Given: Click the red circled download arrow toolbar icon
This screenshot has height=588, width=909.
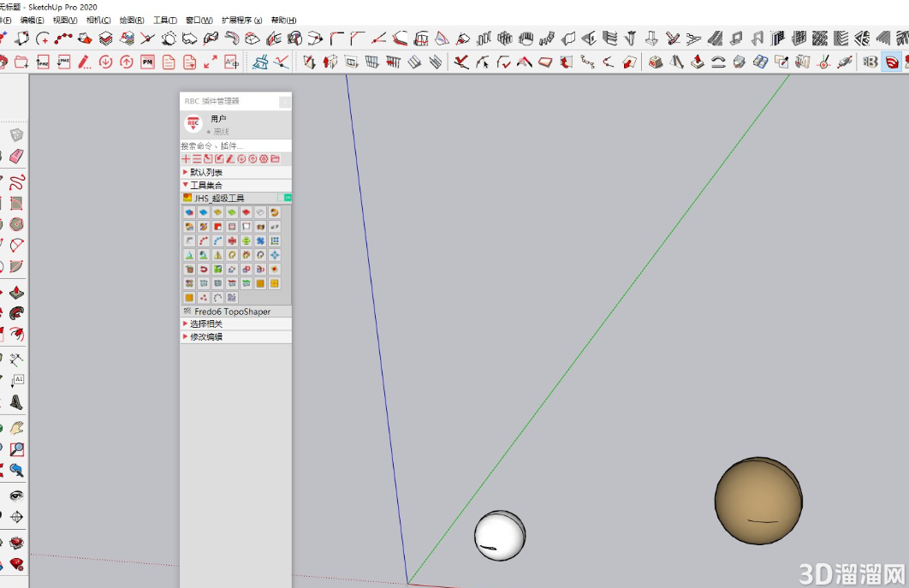Looking at the screenshot, I should coord(105,62).
